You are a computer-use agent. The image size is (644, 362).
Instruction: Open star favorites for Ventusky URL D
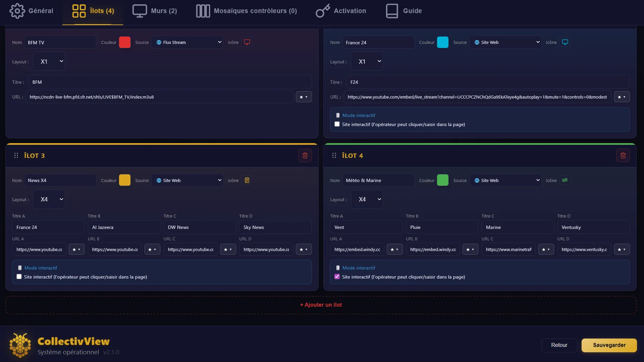(x=622, y=249)
